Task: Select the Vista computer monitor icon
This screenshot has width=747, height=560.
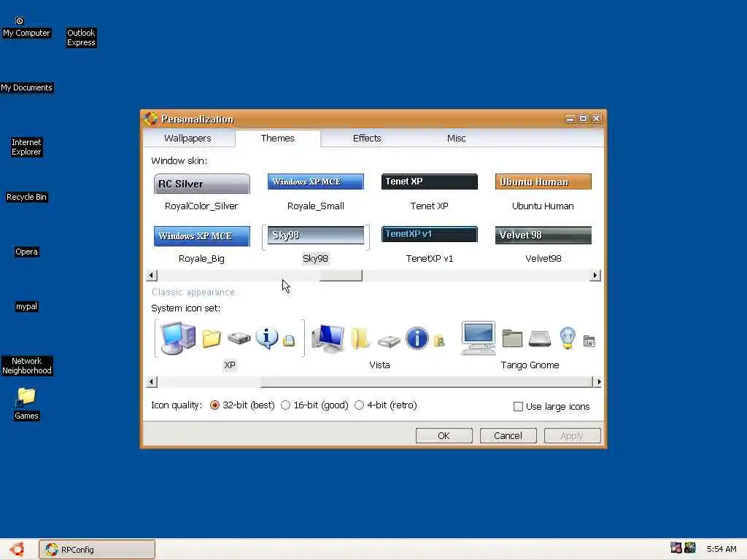Action: (x=328, y=338)
